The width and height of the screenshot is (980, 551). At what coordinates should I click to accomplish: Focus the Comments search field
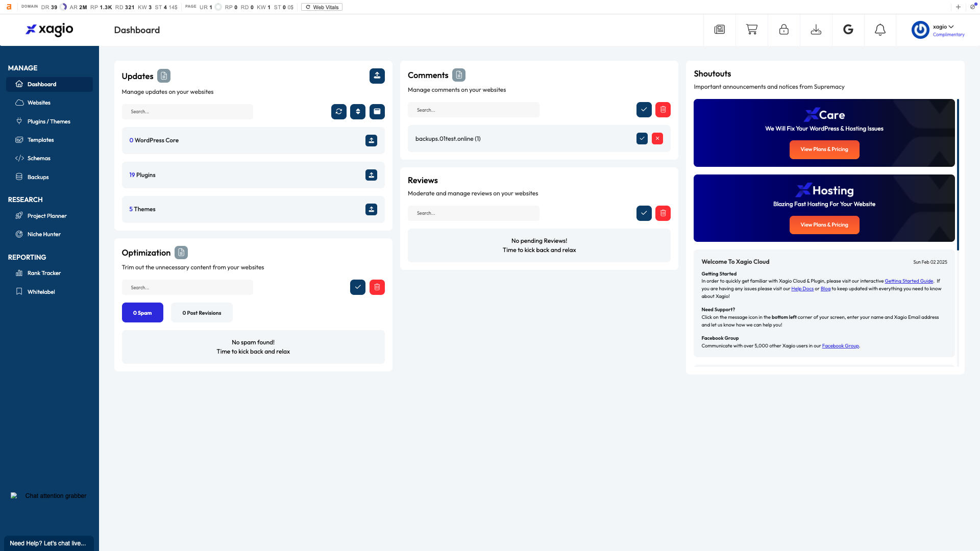click(x=473, y=110)
